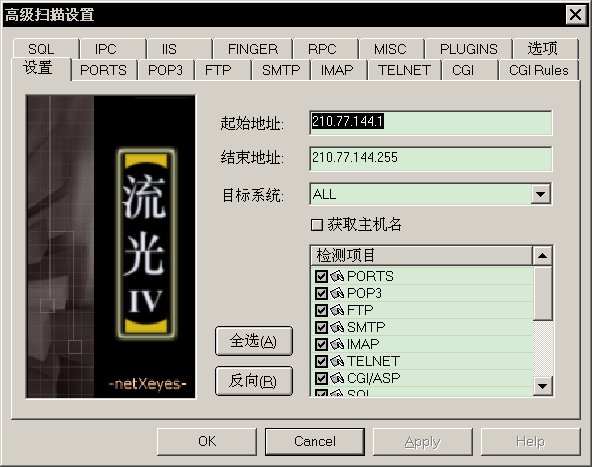This screenshot has width=592, height=467.
Task: Open the CGI tab
Action: 470,70
